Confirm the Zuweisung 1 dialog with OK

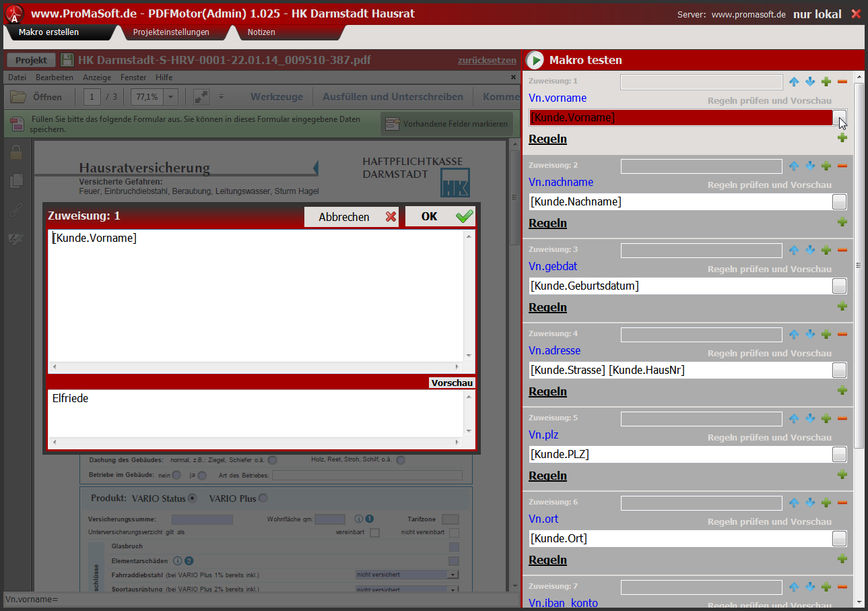(x=440, y=216)
